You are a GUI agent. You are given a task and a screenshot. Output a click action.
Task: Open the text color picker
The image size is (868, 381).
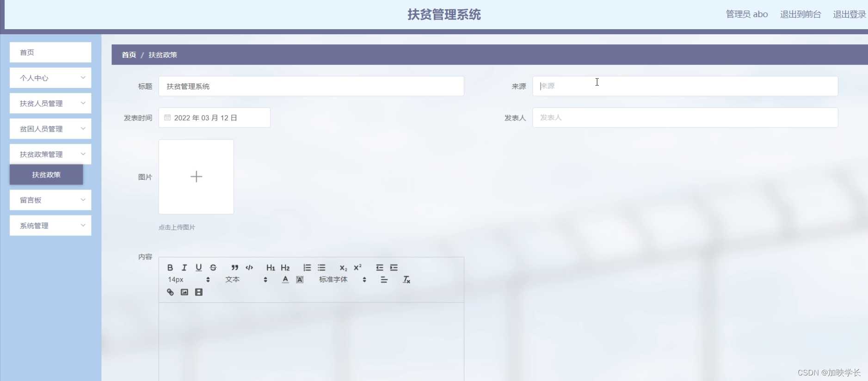[285, 280]
